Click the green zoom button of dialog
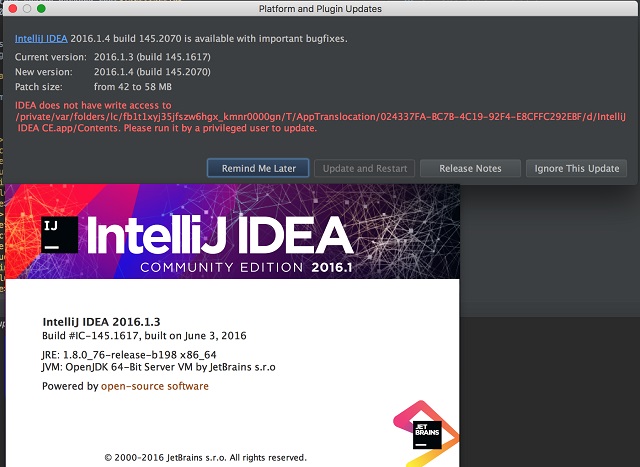 (x=41, y=9)
